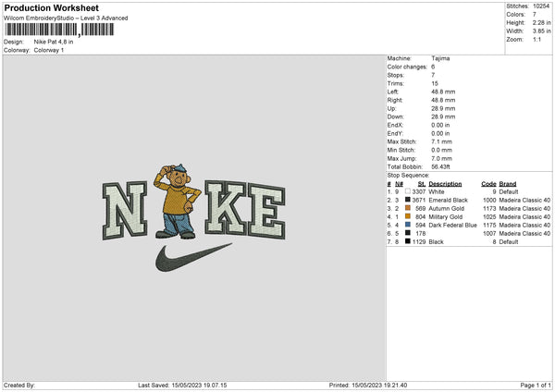This screenshot has height=392, width=555.
Task: Select the Wilcom EmbroideryStudio – Level 3 Advanced text
Action: (x=66, y=18)
